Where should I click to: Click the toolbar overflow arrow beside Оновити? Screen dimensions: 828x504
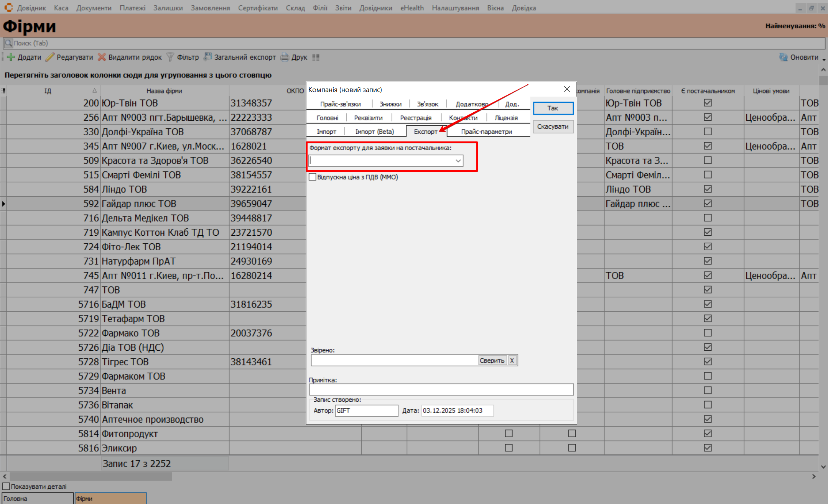pos(824,59)
